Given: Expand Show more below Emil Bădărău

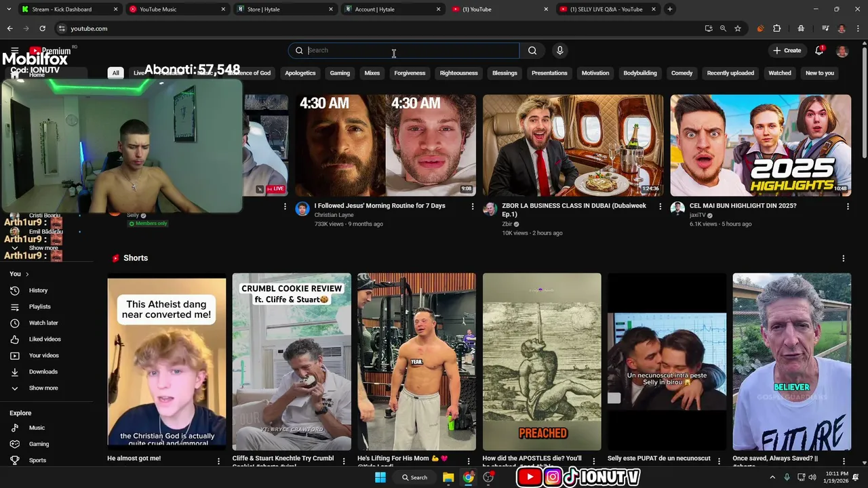Looking at the screenshot, I should 43,248.
